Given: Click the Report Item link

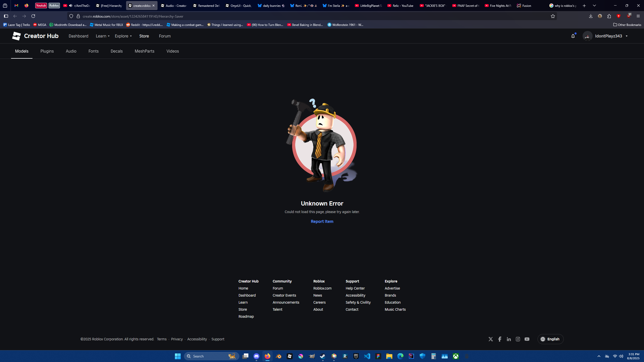Looking at the screenshot, I should click(322, 221).
